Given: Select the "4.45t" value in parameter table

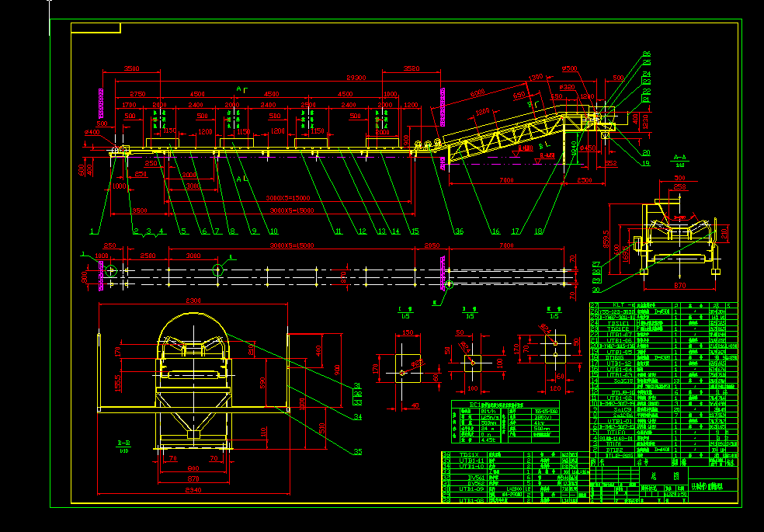Looking at the screenshot, I should (x=488, y=440).
